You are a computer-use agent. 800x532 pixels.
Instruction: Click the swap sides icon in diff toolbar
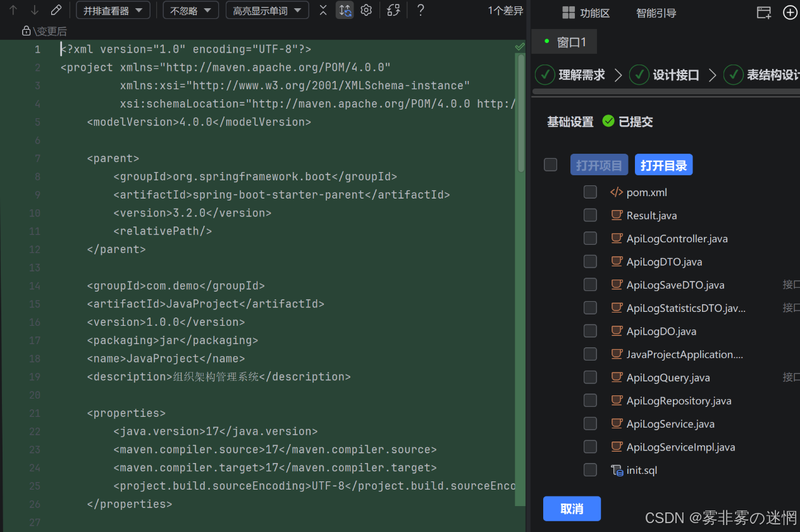393,10
